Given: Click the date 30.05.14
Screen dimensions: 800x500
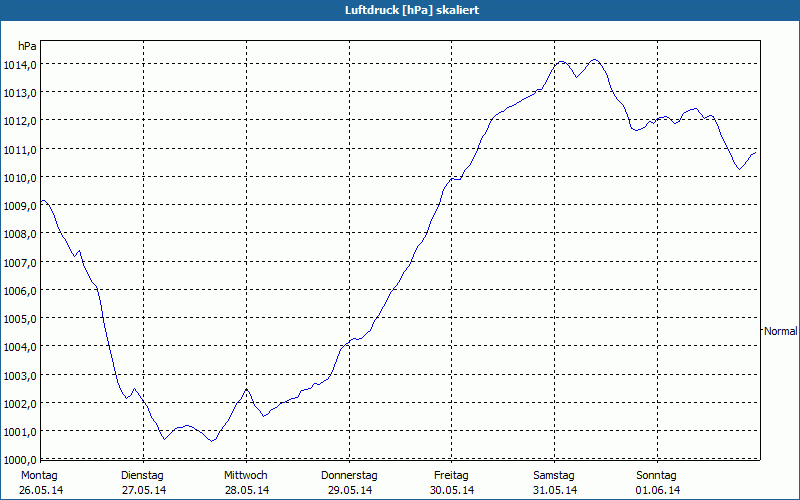Looking at the screenshot, I should 452,490.
